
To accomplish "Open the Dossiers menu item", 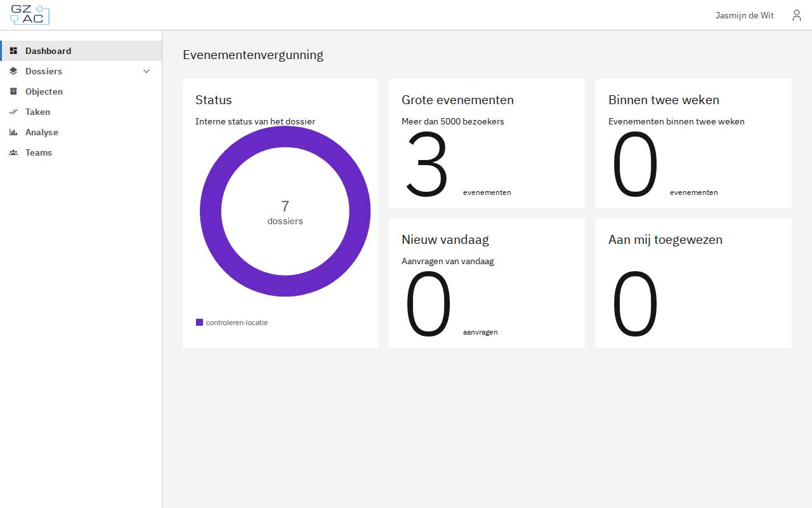I will click(81, 71).
